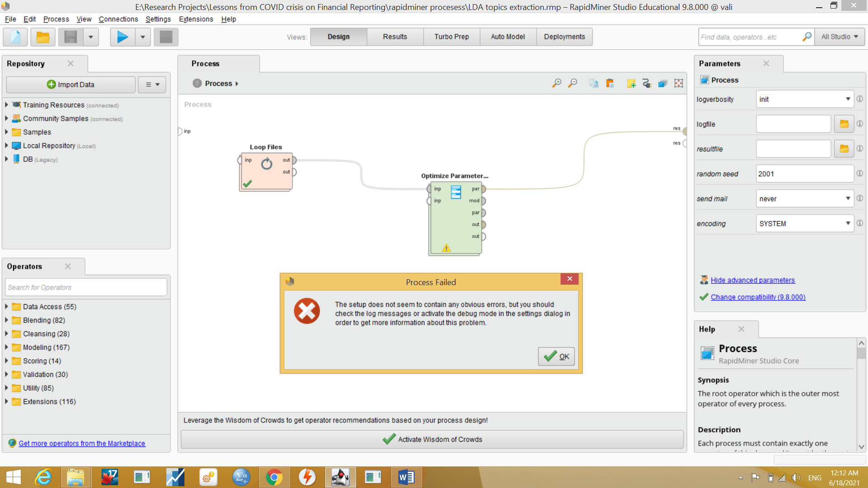The image size is (868, 488).
Task: Open a process with the folder icon
Action: [x=43, y=37]
